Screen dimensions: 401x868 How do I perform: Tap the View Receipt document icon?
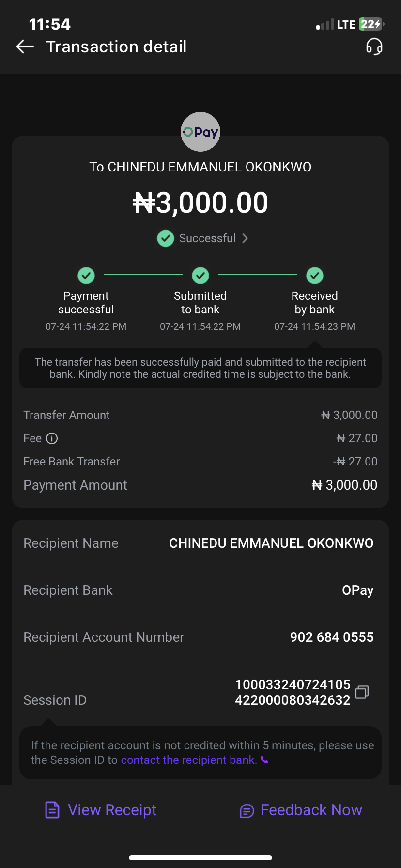(52, 810)
